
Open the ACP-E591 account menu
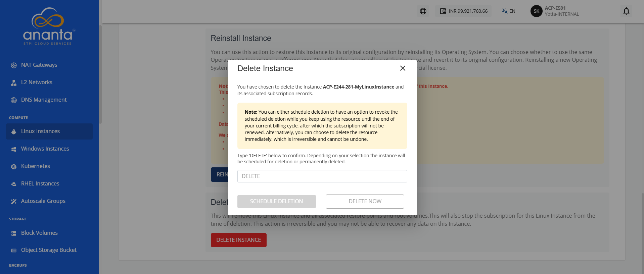click(x=562, y=11)
